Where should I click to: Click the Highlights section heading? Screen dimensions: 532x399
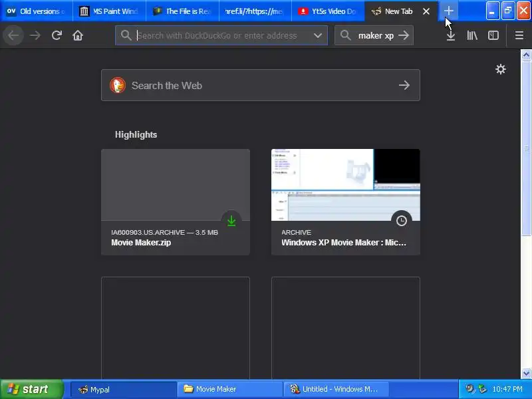[x=136, y=135]
